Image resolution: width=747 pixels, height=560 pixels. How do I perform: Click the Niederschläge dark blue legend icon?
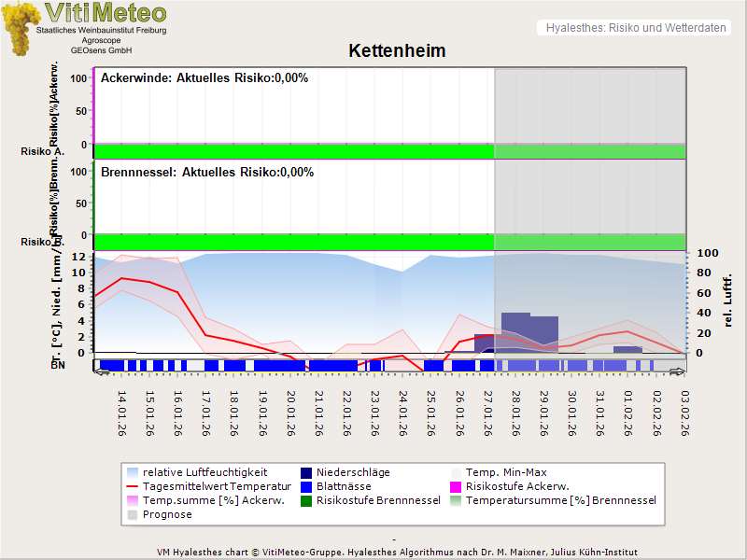click(x=305, y=472)
